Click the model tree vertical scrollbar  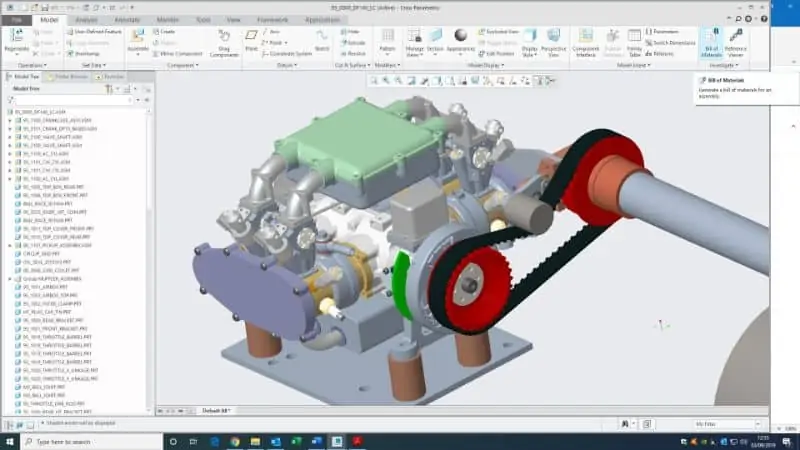pos(149,260)
